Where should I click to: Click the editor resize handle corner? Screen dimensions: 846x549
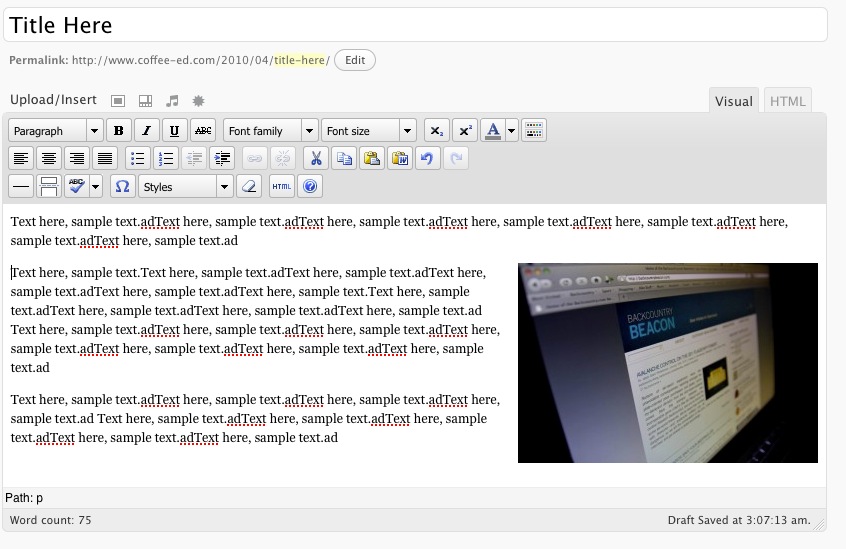819,524
